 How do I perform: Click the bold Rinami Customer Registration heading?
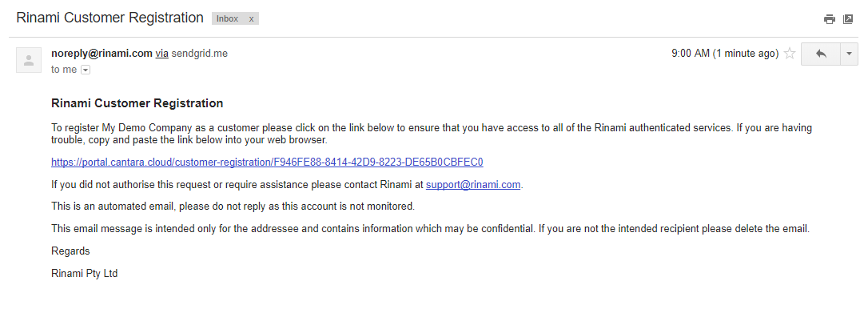point(137,103)
